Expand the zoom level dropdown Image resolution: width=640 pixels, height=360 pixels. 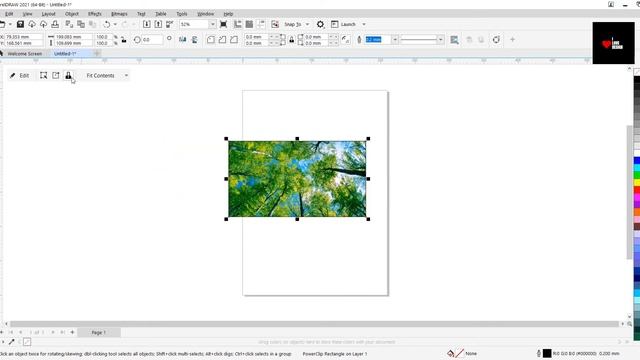[x=212, y=24]
